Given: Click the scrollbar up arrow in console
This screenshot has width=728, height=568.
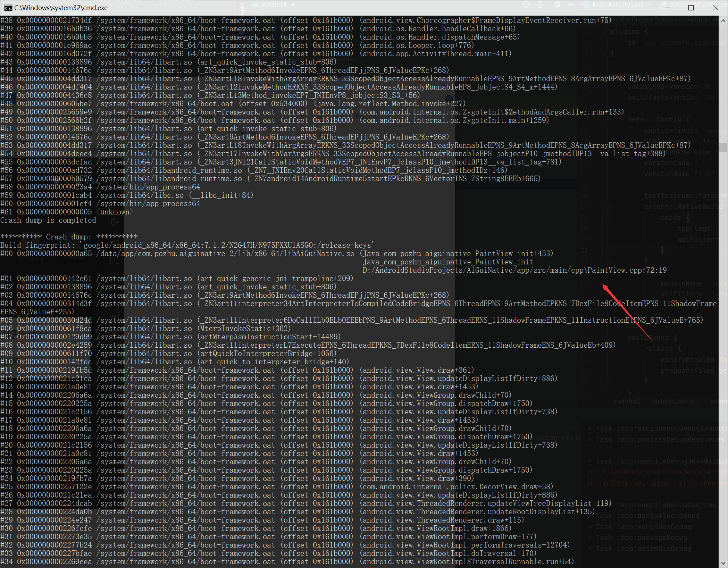Looking at the screenshot, I should tap(723, 20).
